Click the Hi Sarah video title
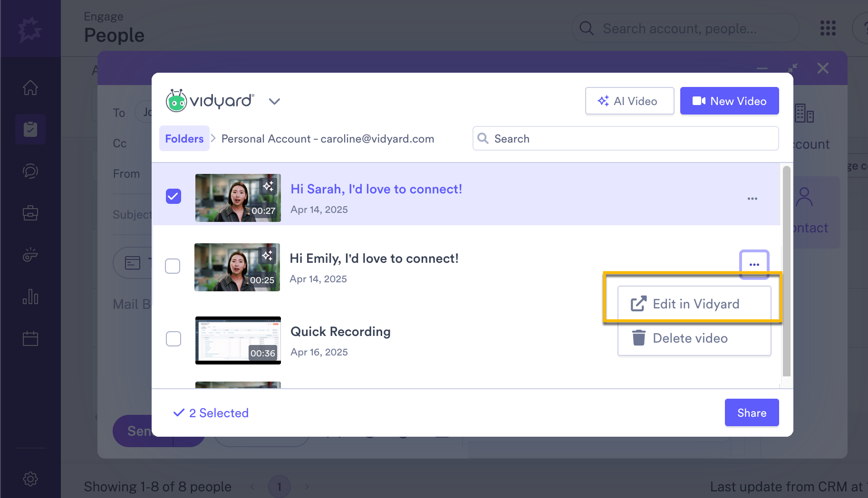The width and height of the screenshot is (868, 498). tap(376, 189)
